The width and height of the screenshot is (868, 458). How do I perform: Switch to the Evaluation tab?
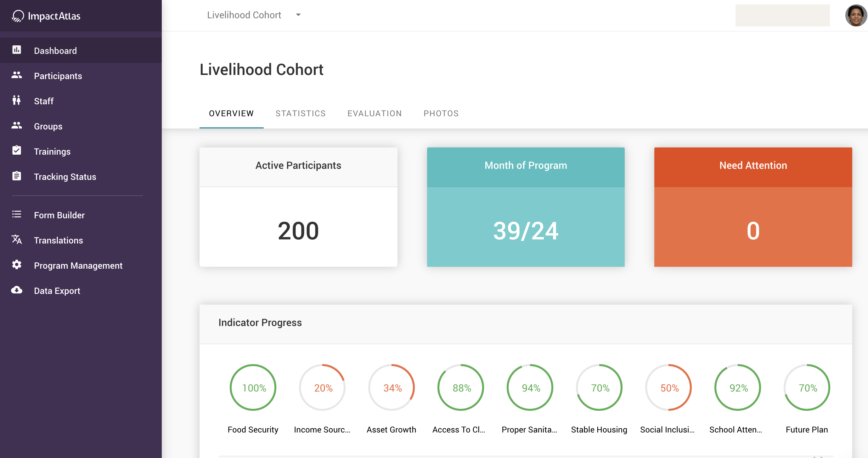pyautogui.click(x=374, y=113)
